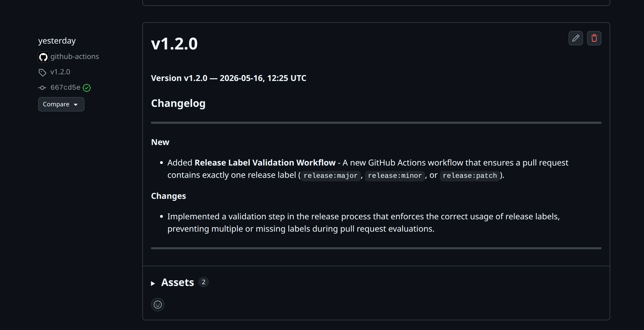Click the release:patch code label
Screen dimensions: 644x330
(x=470, y=176)
